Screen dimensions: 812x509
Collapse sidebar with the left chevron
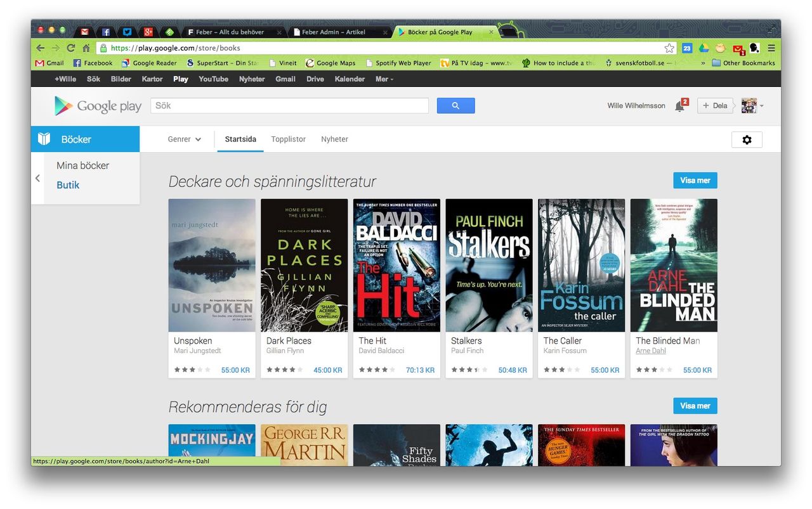[x=37, y=178]
